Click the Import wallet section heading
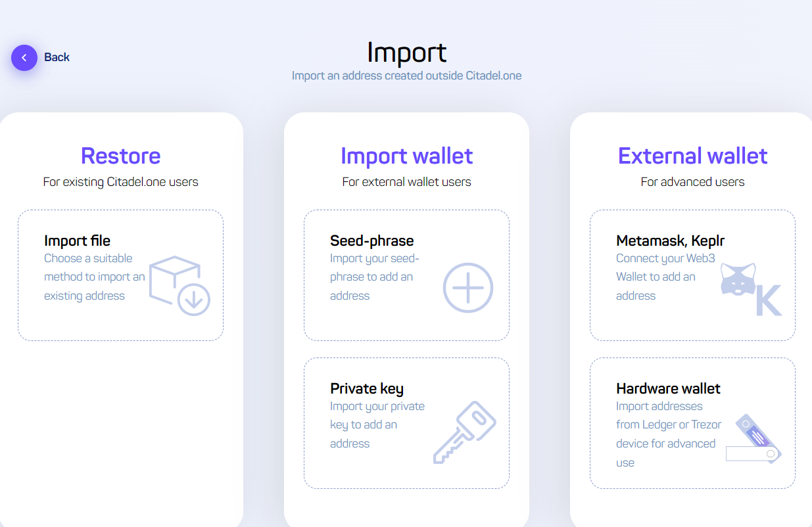 406,156
